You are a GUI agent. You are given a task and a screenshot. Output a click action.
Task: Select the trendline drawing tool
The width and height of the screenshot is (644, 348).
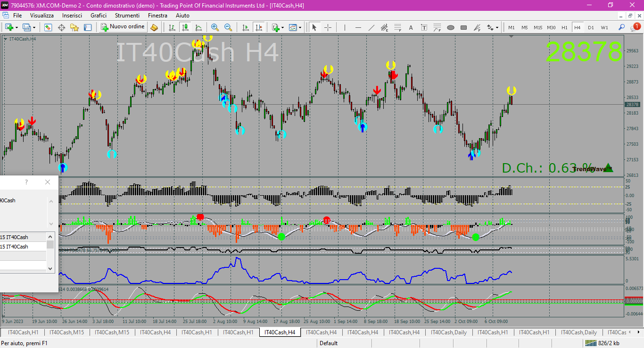point(371,27)
